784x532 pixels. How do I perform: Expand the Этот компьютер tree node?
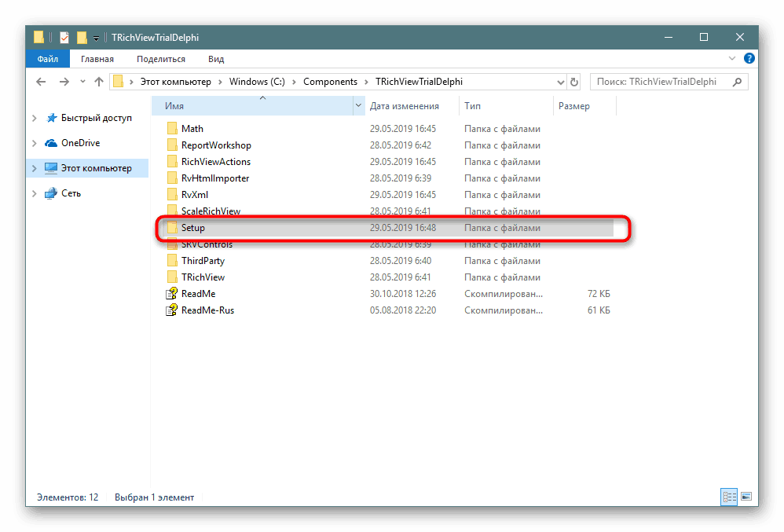pos(34,168)
